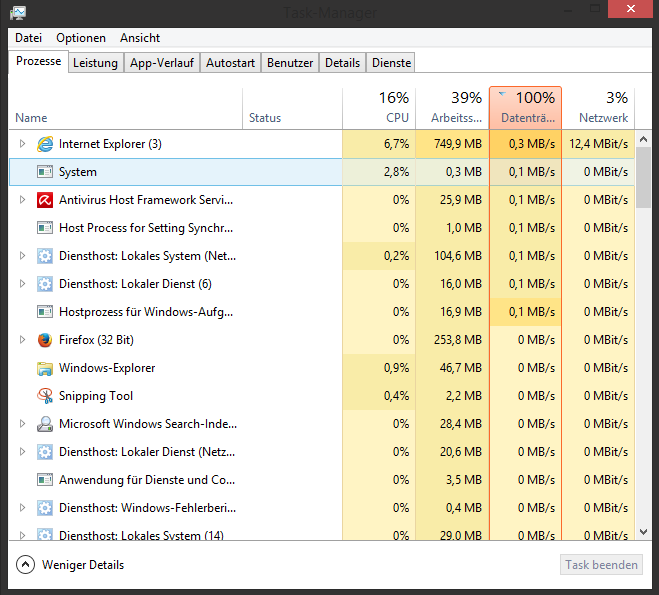The width and height of the screenshot is (659, 595).
Task: Sort by the Name column header
Action: (125, 108)
